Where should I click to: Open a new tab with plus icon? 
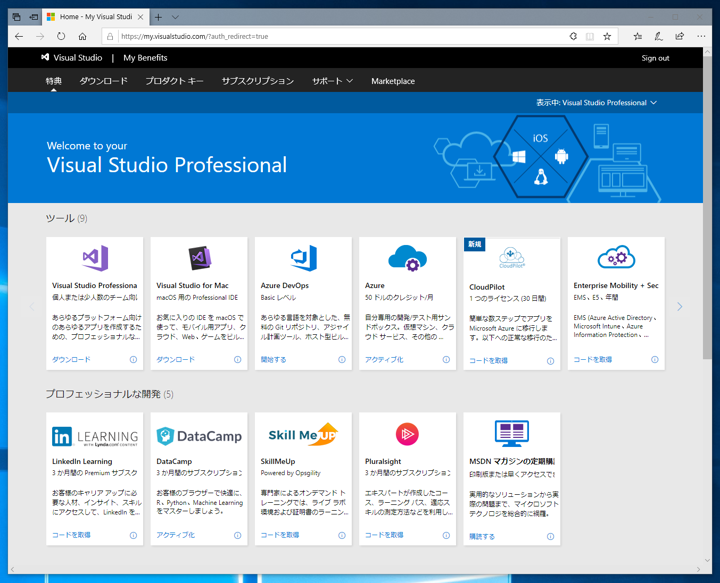tap(158, 17)
